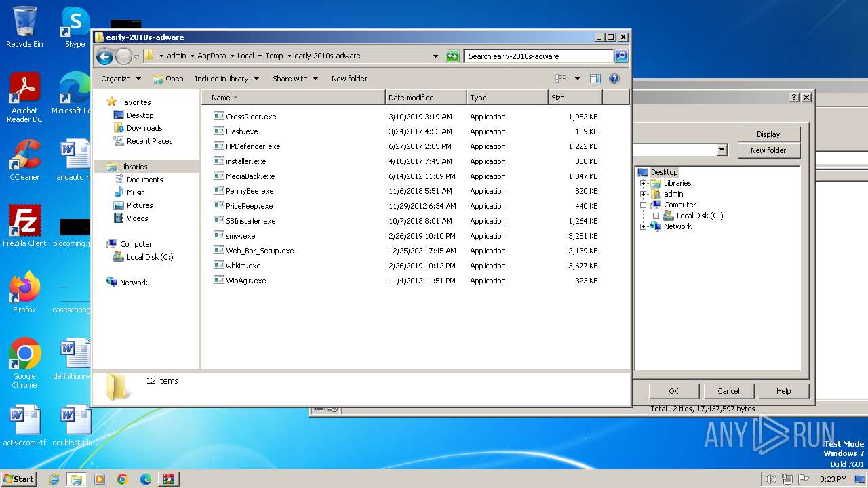Open address bar history dropdown

point(435,56)
